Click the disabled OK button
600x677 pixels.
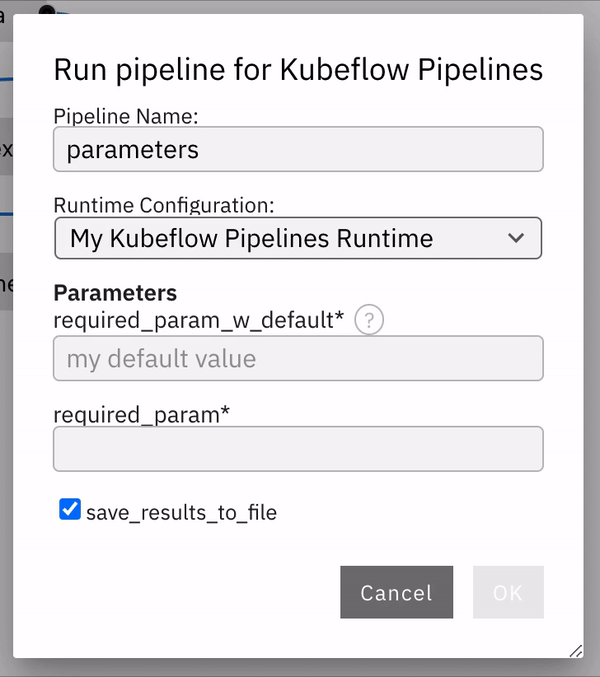(508, 592)
